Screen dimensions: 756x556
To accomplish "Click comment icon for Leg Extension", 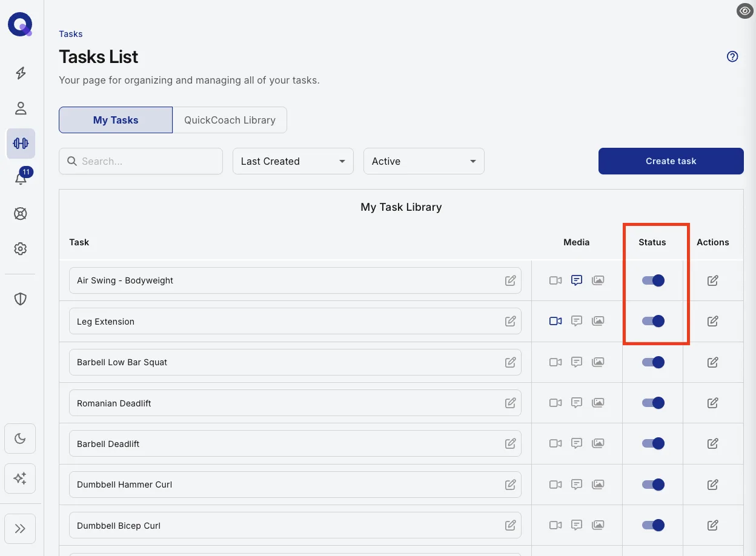I will [577, 321].
